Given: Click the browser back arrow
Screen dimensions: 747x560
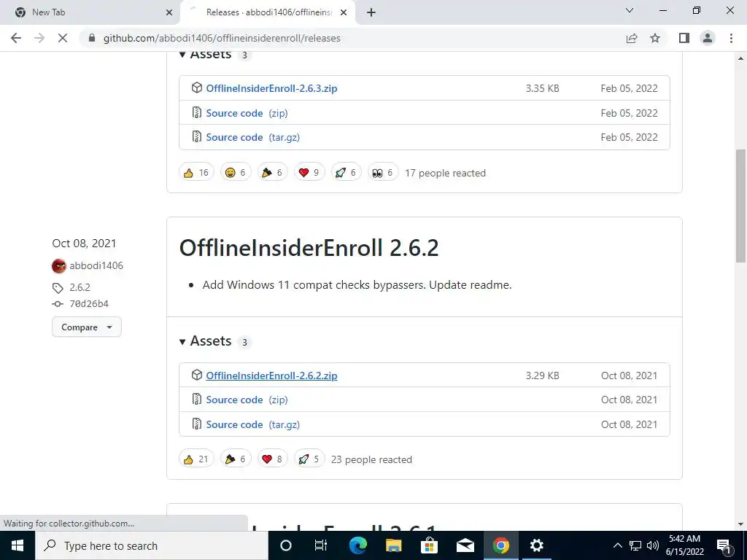Looking at the screenshot, I should (x=16, y=38).
